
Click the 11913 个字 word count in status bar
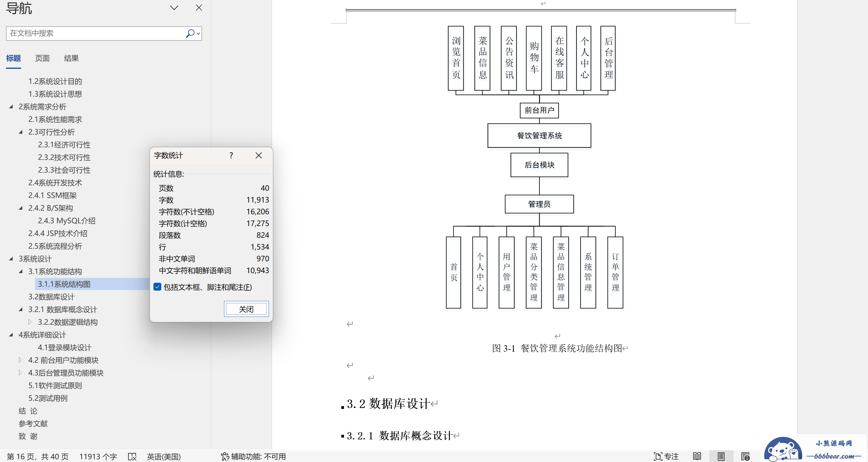coord(98,457)
